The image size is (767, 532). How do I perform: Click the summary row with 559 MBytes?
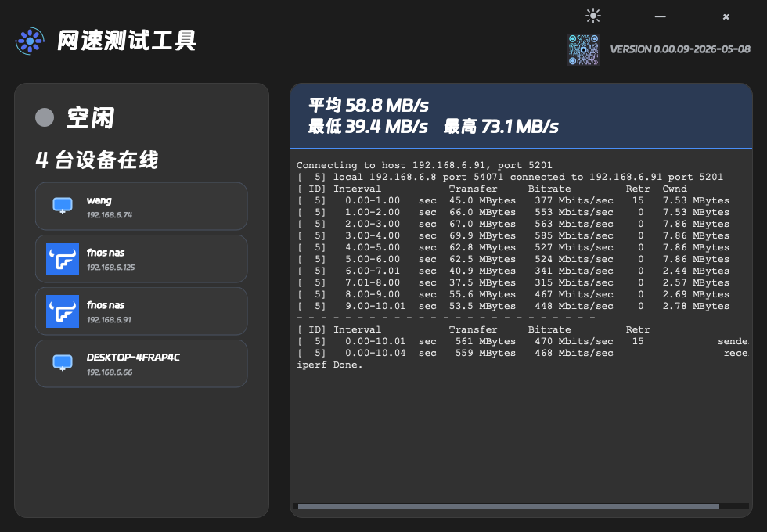click(523, 353)
